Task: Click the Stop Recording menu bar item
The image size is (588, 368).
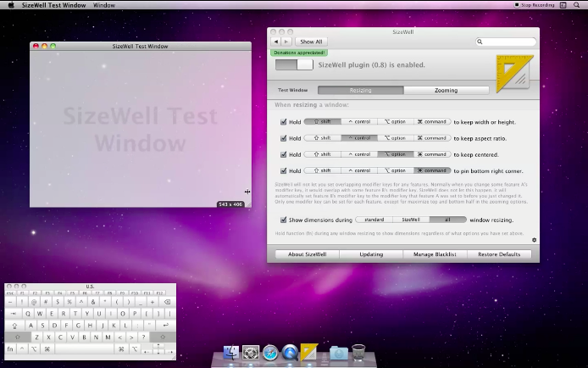Action: (x=534, y=5)
